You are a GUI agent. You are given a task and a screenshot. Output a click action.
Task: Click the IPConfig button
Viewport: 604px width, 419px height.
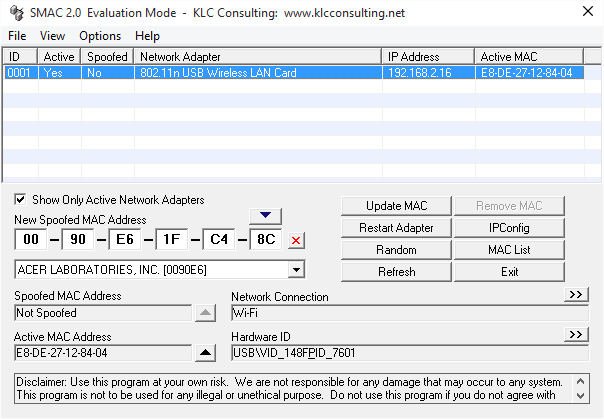click(509, 228)
